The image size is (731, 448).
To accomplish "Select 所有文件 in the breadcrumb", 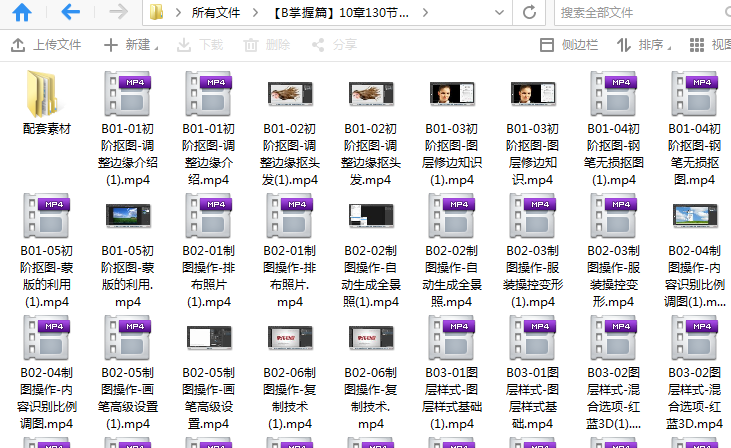I will [x=215, y=13].
